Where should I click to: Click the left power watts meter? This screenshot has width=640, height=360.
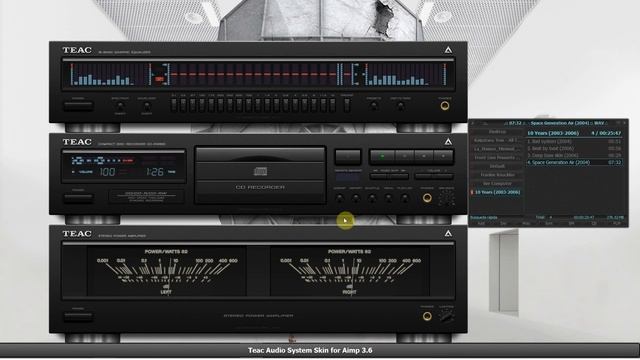(x=166, y=271)
